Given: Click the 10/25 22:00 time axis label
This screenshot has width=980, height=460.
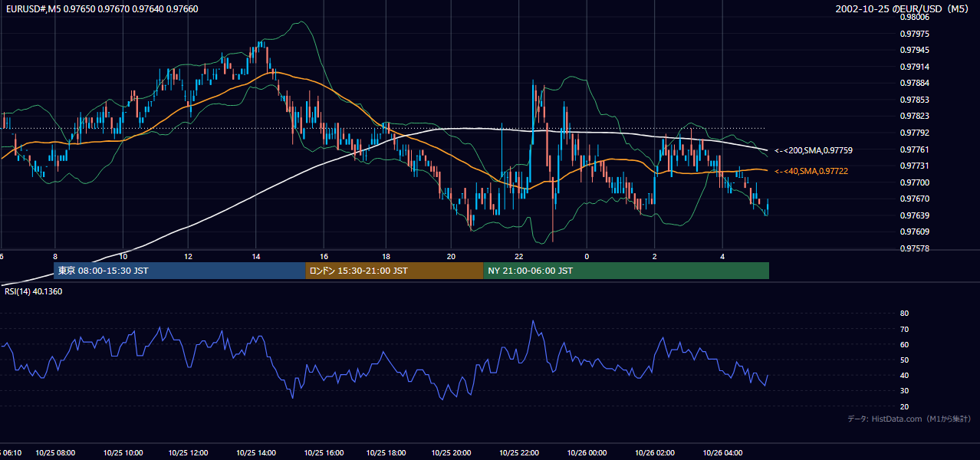Looking at the screenshot, I should pos(518,453).
